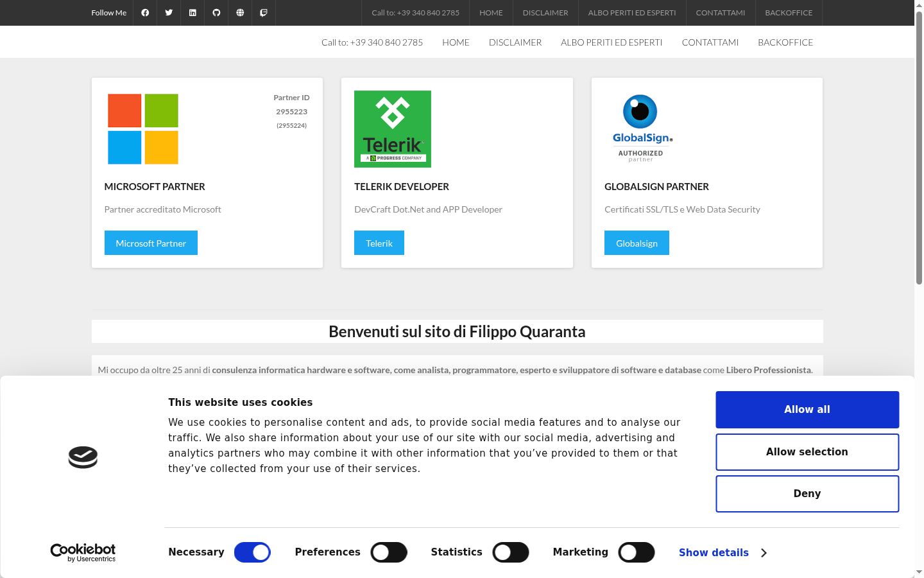Toggle the Necessary cookies switch
Image resolution: width=924 pixels, height=578 pixels.
point(252,552)
